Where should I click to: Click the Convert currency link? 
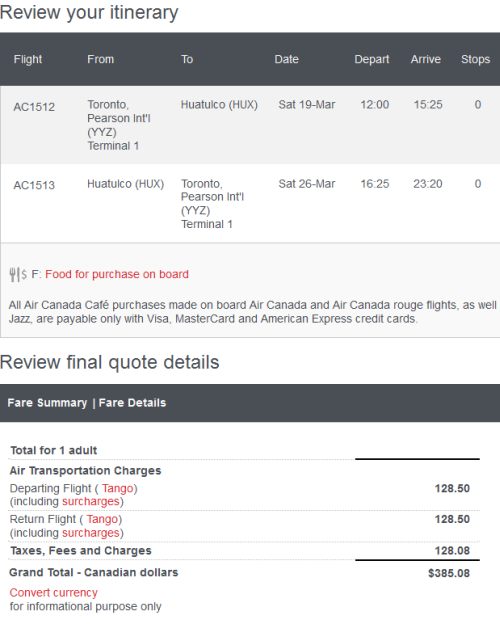(x=53, y=593)
